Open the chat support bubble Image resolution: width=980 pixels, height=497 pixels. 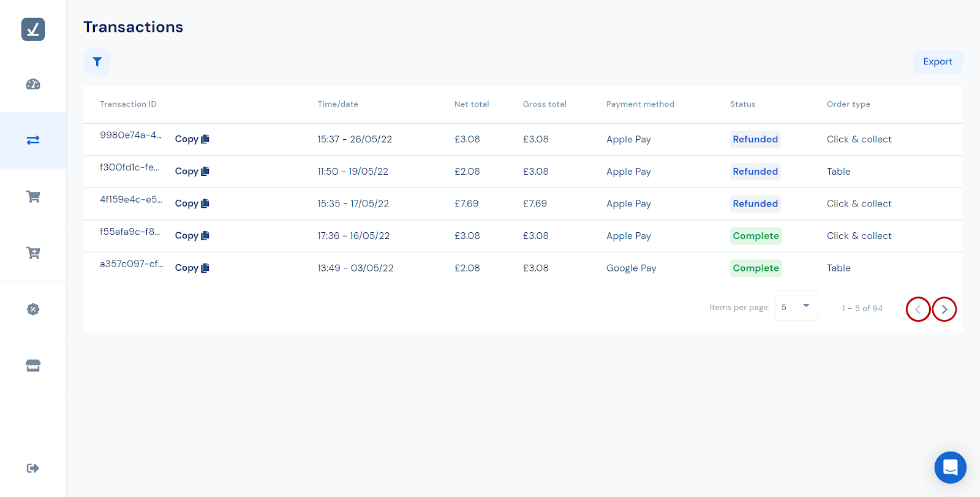click(950, 468)
